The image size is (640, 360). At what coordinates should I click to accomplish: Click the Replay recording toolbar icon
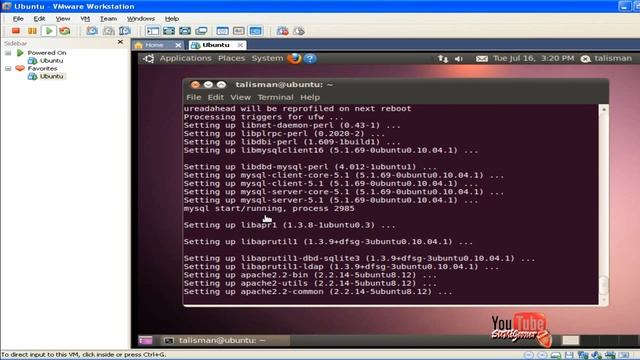[x=299, y=31]
